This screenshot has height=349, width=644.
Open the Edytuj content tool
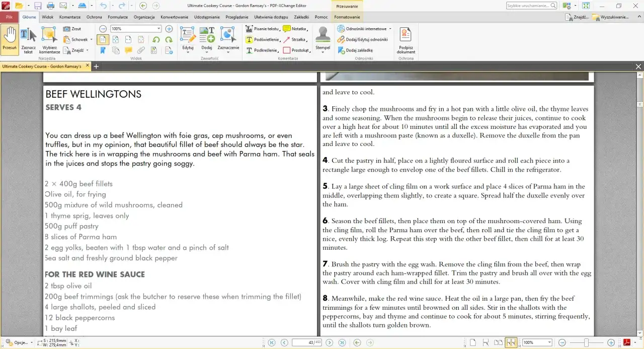(x=188, y=39)
